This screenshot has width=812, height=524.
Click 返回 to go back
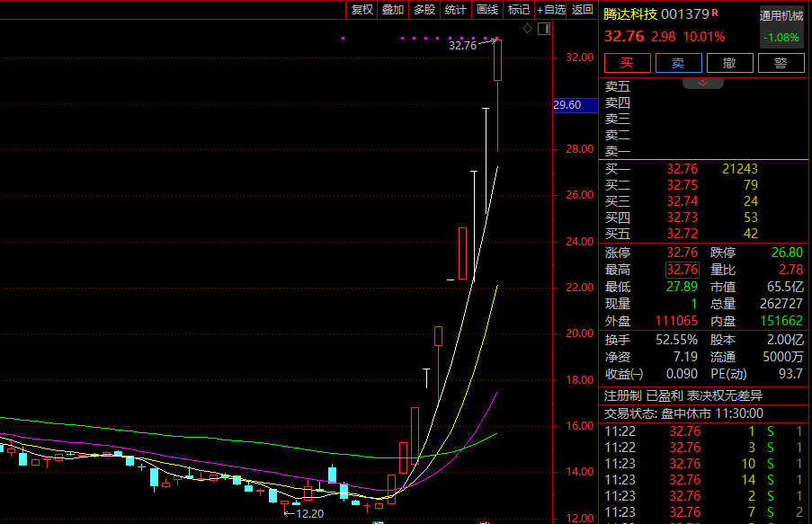coord(583,10)
